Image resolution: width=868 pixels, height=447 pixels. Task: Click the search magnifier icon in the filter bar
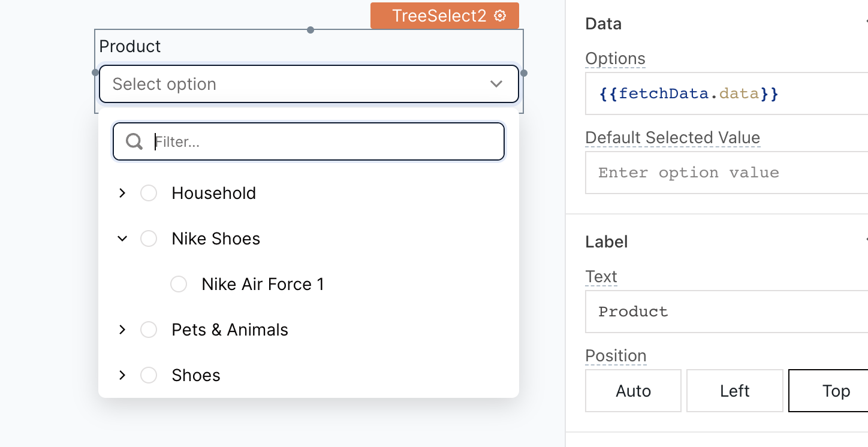tap(134, 141)
